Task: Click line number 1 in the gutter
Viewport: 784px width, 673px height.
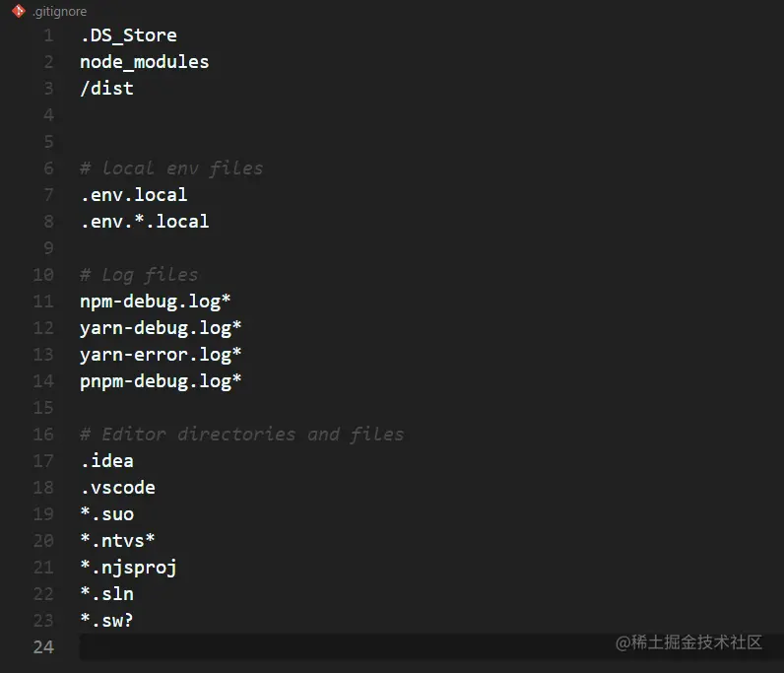Action: point(48,35)
